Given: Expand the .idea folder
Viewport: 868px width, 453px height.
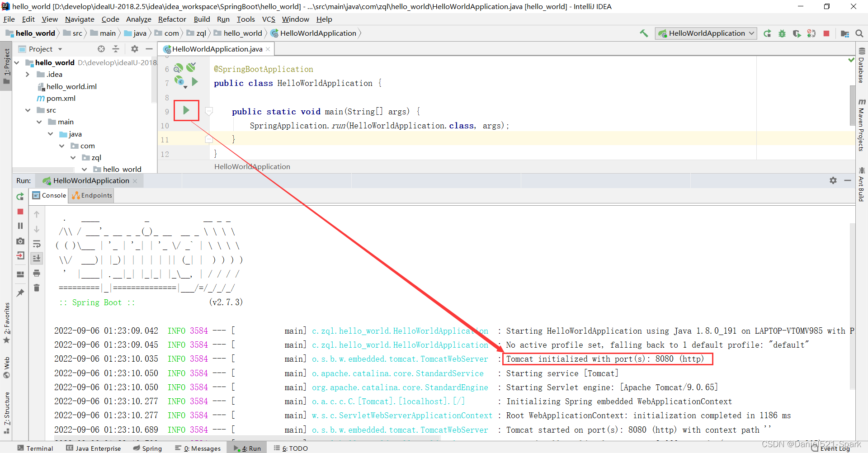Looking at the screenshot, I should pos(28,74).
